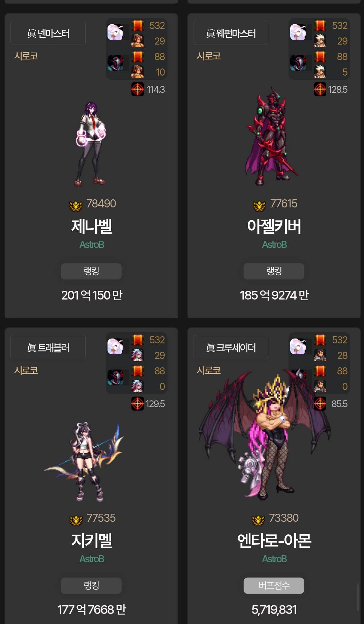Click the 버프점수 button under 엔타로-아몬
The height and width of the screenshot is (624, 364).
pos(274,586)
